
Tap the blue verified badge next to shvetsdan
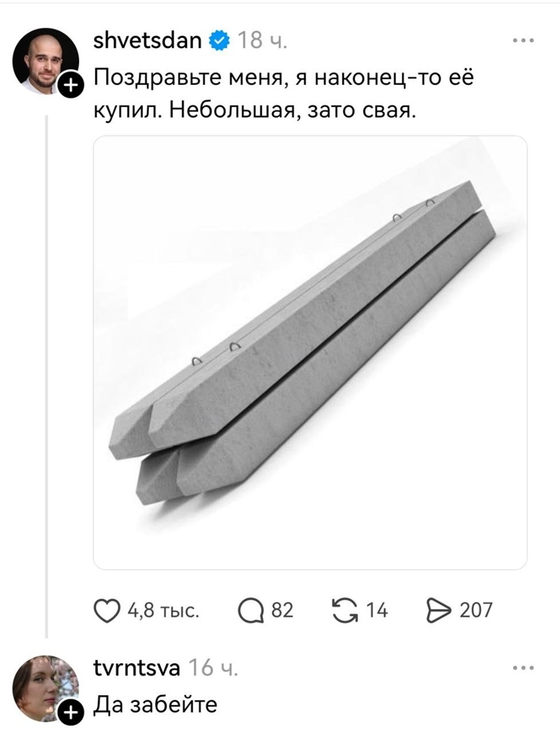point(219,41)
